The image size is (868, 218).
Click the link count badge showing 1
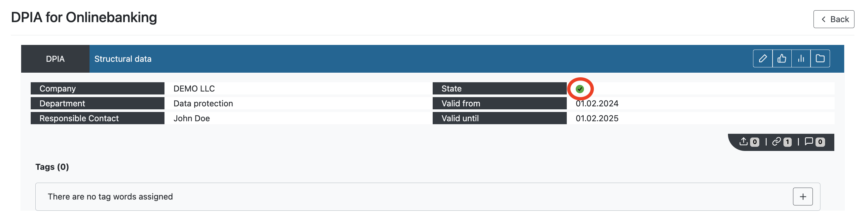coord(787,142)
